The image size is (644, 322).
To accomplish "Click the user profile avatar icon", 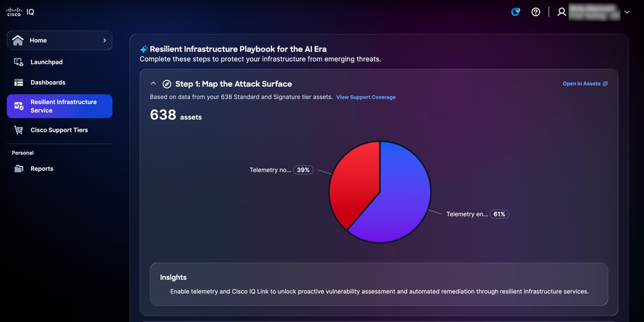I will point(561,12).
